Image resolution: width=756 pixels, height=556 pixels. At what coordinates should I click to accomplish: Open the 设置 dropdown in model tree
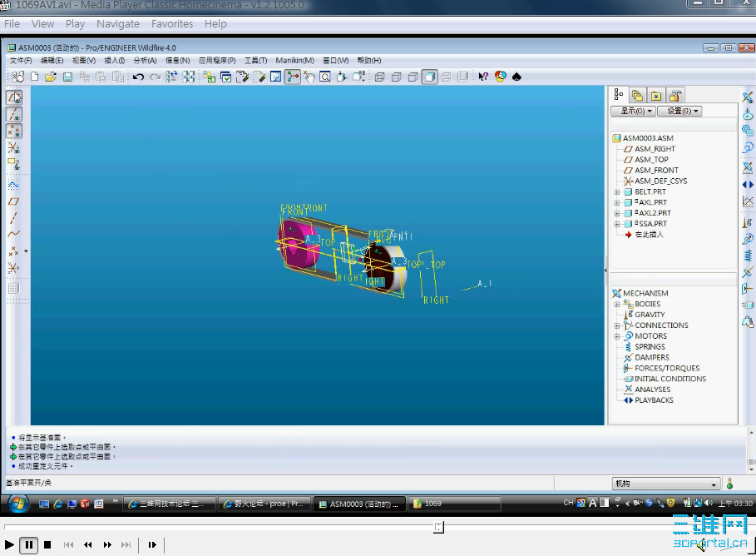[x=679, y=111]
